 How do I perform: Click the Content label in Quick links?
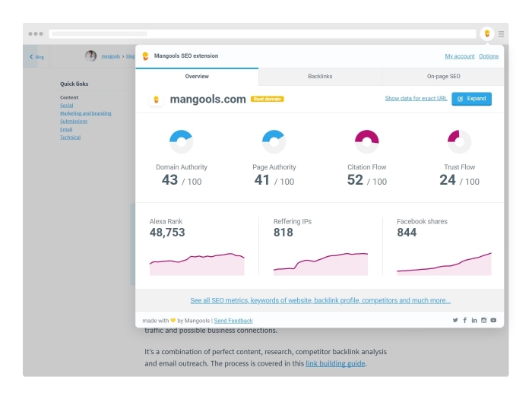(69, 97)
